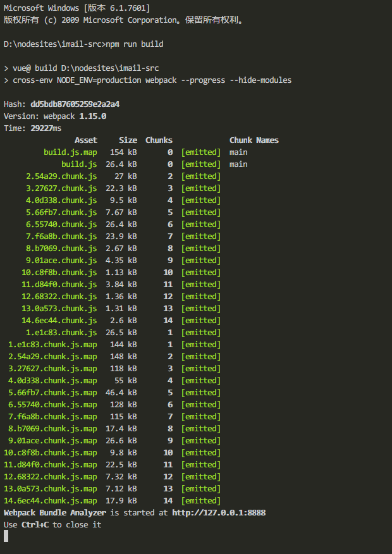Click the [emitted] tag in 14.6ec44.chunk.js.map row
The width and height of the screenshot is (392, 554).
pyautogui.click(x=201, y=501)
